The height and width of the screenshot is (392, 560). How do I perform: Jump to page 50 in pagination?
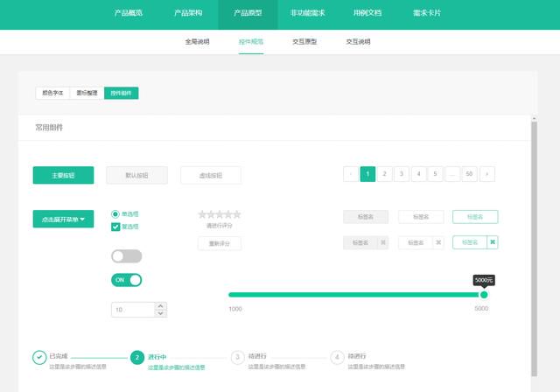[x=469, y=174]
